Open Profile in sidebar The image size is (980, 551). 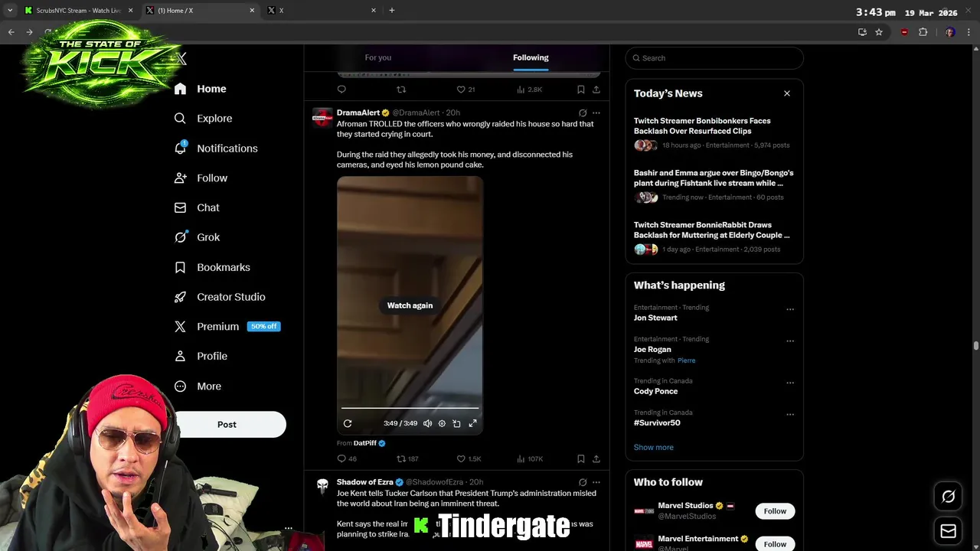[201, 357]
